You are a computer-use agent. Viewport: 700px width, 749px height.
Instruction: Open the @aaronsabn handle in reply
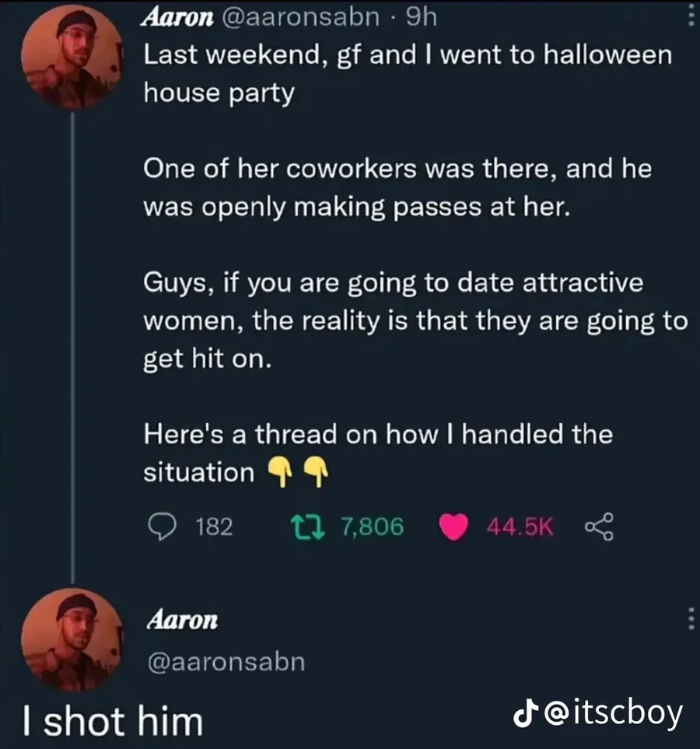point(226,662)
